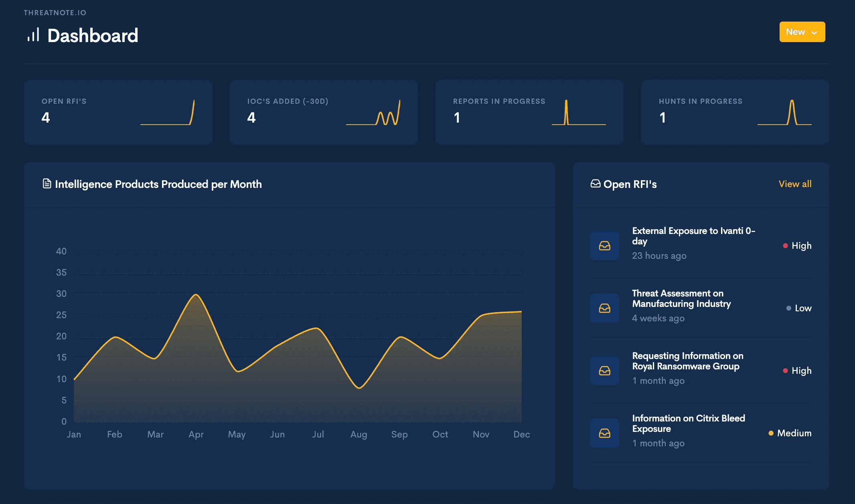
Task: Open the New dropdown button
Action: [x=802, y=32]
